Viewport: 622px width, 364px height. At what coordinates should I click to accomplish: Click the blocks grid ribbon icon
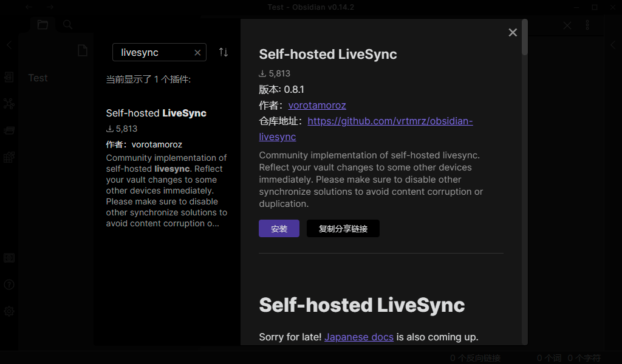click(x=9, y=157)
